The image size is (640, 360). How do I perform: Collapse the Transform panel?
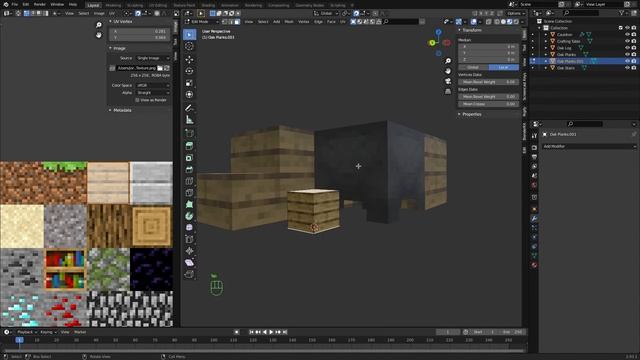(460, 30)
